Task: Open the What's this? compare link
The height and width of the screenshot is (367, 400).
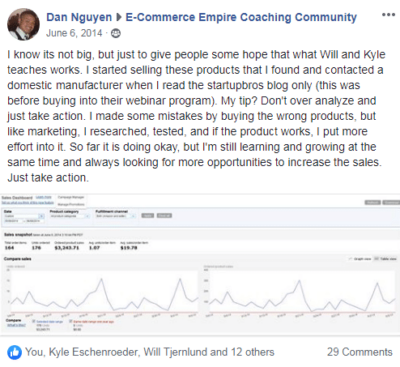Action: point(16,325)
